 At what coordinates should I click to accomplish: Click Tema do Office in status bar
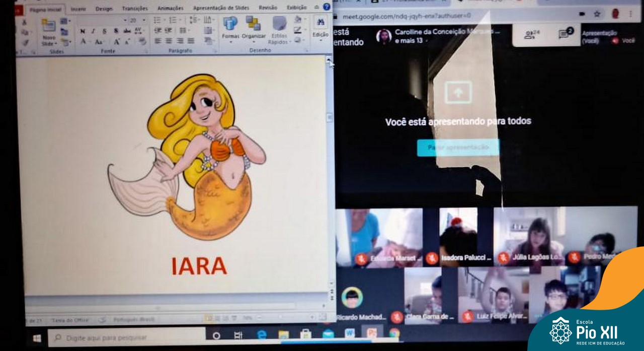(69, 320)
